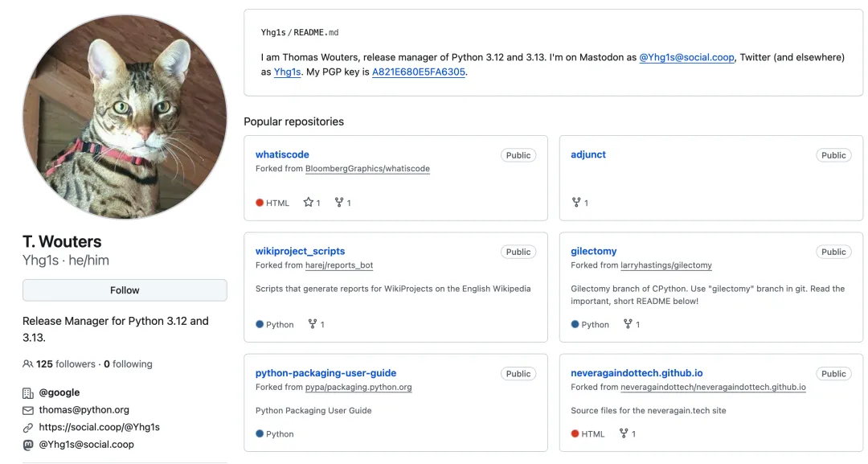Click the fork icon on gilectomy card
The height and width of the screenshot is (464, 868).
[x=628, y=324]
